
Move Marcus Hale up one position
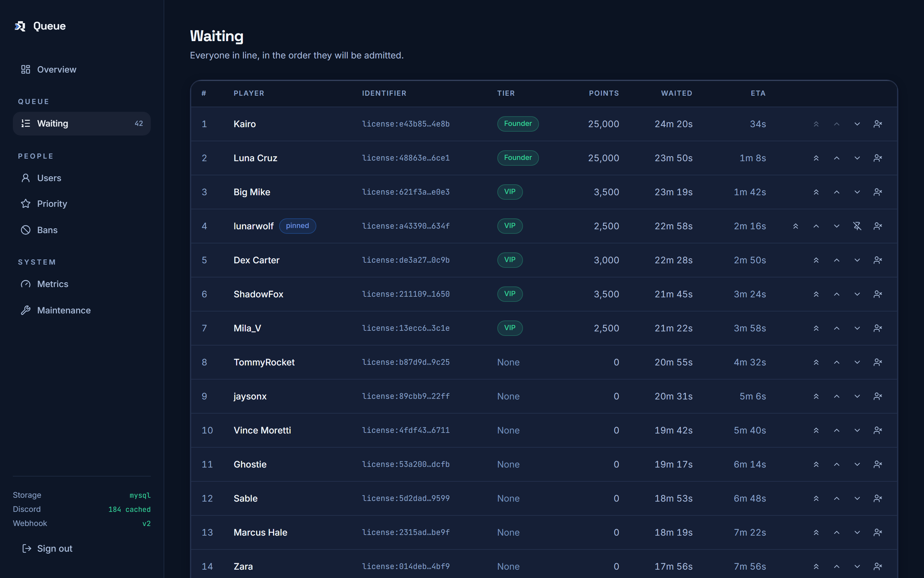[836, 532]
